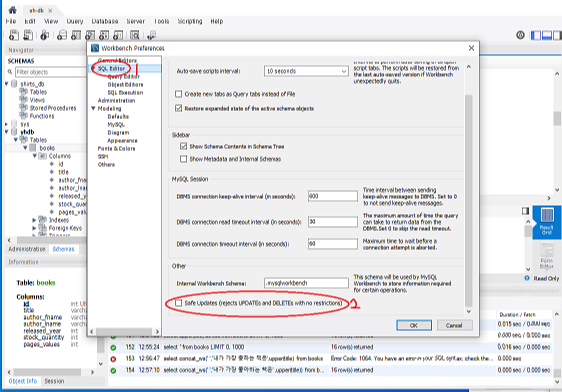Open the File menu

[11, 21]
